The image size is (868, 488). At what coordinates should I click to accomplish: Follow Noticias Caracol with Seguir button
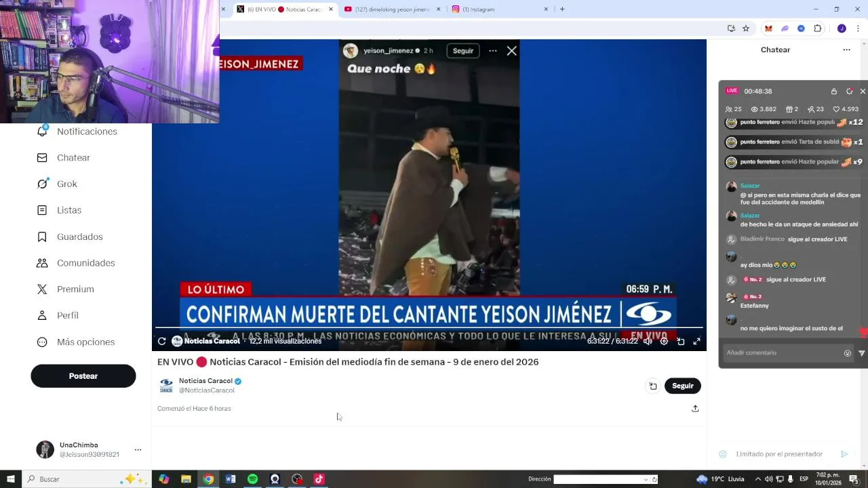[683, 386]
